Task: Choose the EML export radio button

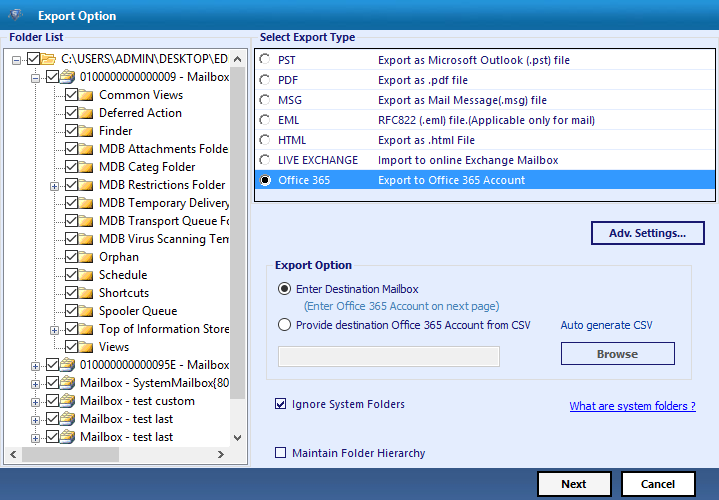Action: (x=265, y=120)
